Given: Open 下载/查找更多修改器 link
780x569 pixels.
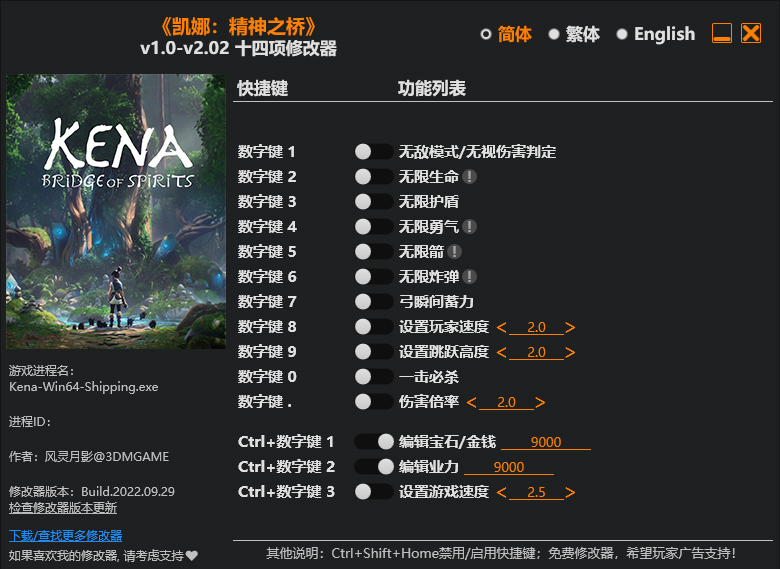Looking at the screenshot, I should pyautogui.click(x=66, y=536).
